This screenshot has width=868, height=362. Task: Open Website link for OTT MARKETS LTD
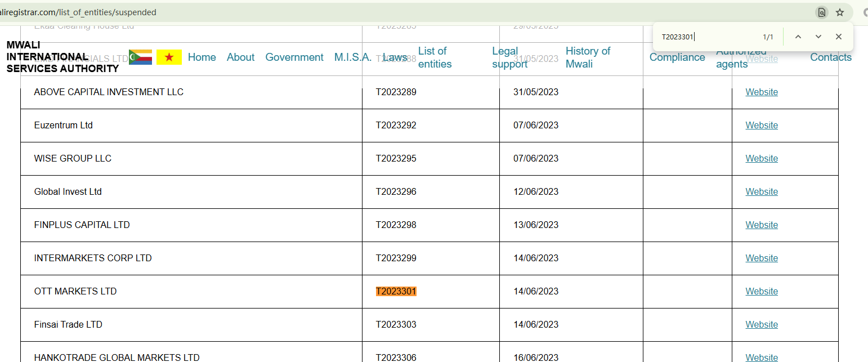[x=762, y=291]
